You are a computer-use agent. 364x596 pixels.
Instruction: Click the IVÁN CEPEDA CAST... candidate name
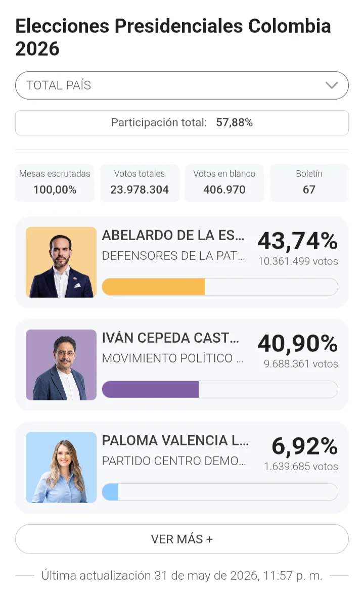pos(170,338)
